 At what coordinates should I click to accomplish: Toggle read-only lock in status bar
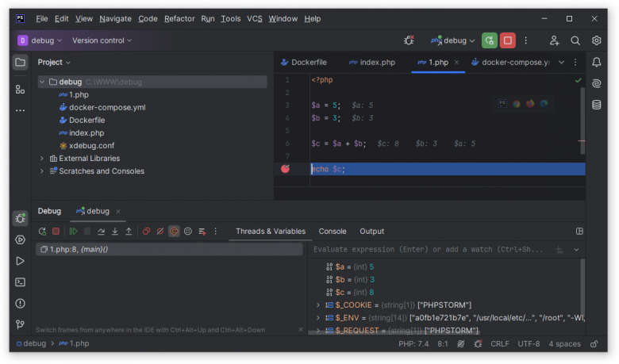(x=594, y=344)
